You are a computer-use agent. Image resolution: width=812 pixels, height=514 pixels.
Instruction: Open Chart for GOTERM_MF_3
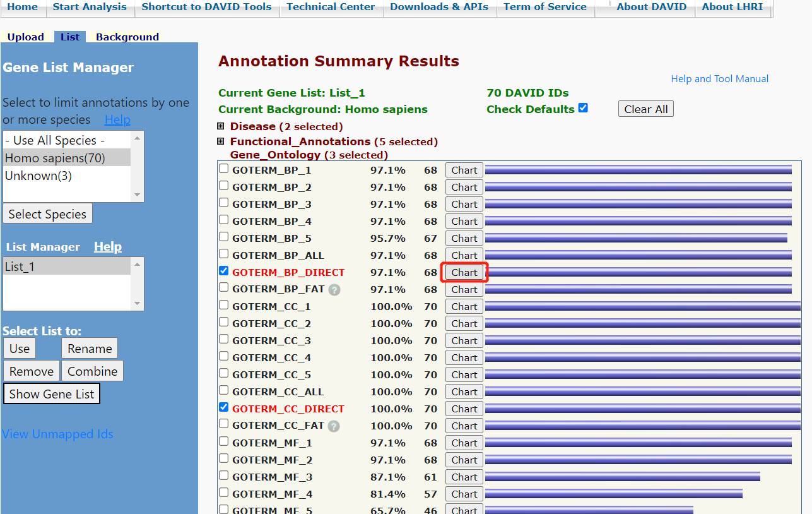(x=464, y=477)
